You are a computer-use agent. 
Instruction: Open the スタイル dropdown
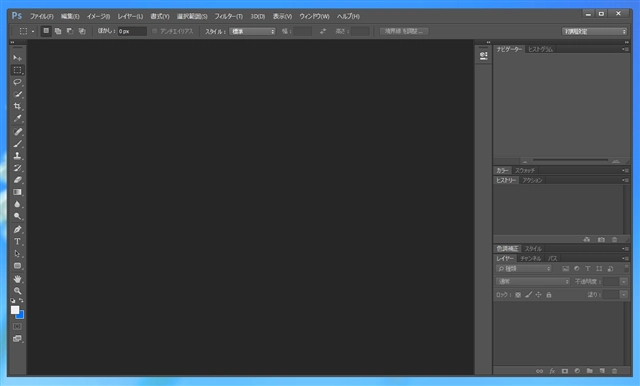point(252,31)
